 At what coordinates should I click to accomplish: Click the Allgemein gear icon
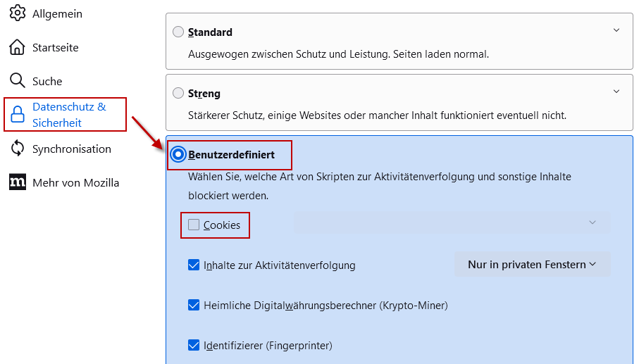coord(17,13)
